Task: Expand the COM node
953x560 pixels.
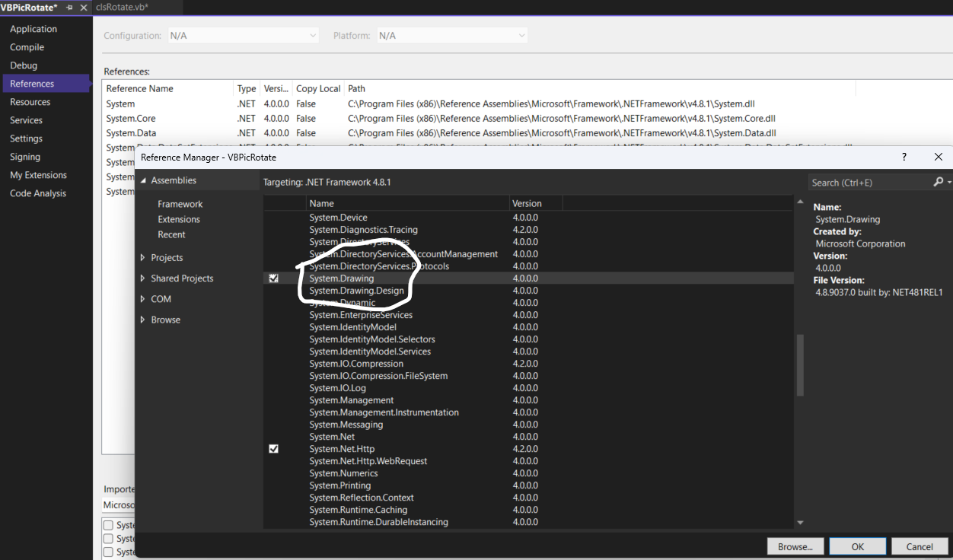Action: click(x=142, y=299)
